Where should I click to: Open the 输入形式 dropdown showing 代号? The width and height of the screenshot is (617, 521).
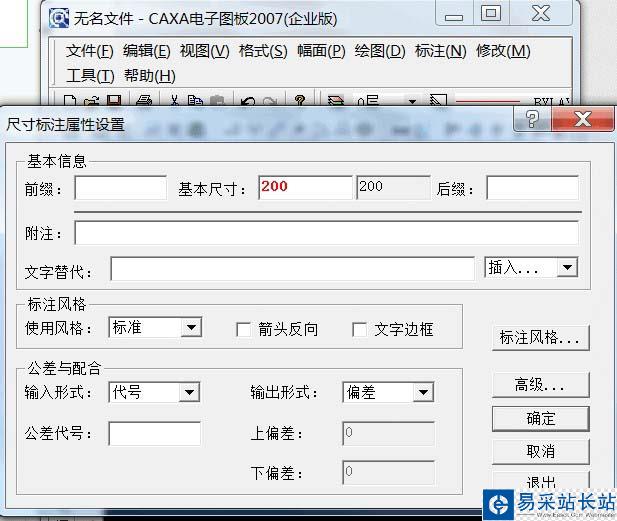click(x=189, y=392)
